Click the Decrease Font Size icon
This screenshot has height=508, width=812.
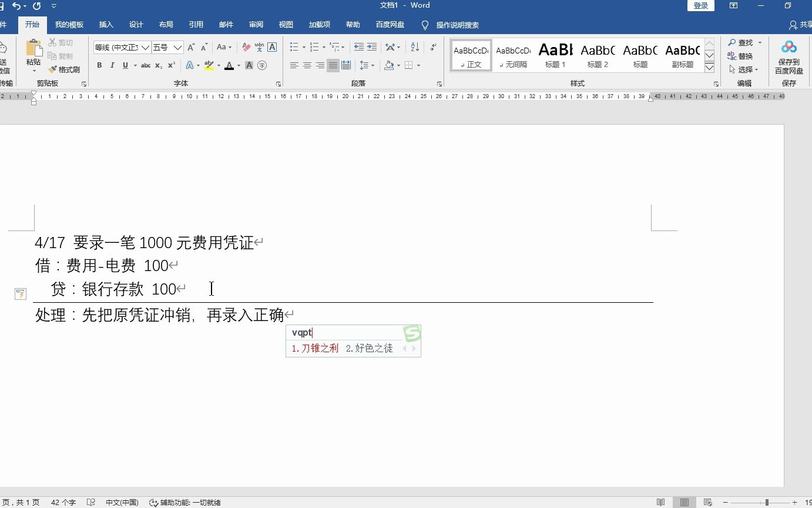coord(204,48)
